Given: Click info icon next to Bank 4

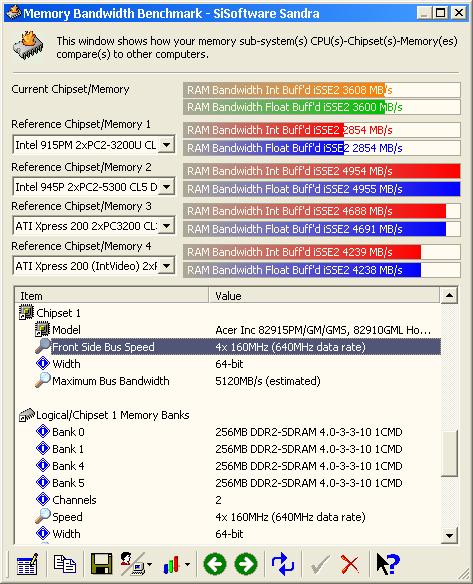Looking at the screenshot, I should pos(43,466).
